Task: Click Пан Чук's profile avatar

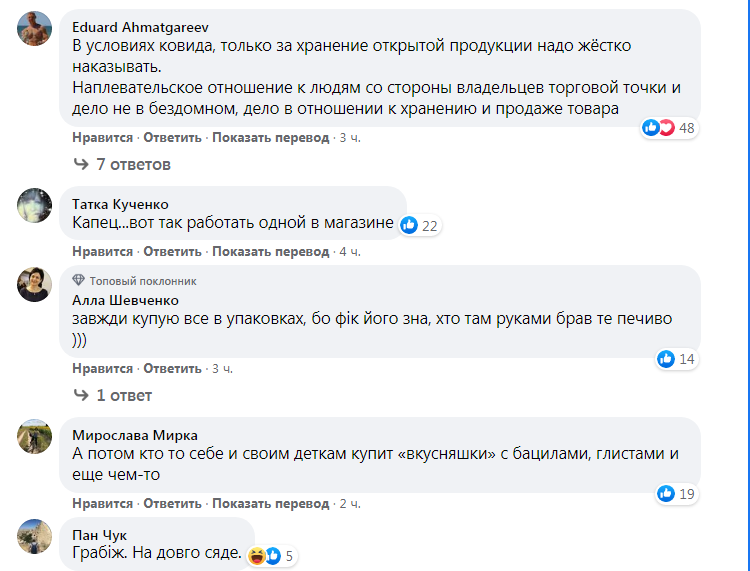Action: (x=35, y=535)
